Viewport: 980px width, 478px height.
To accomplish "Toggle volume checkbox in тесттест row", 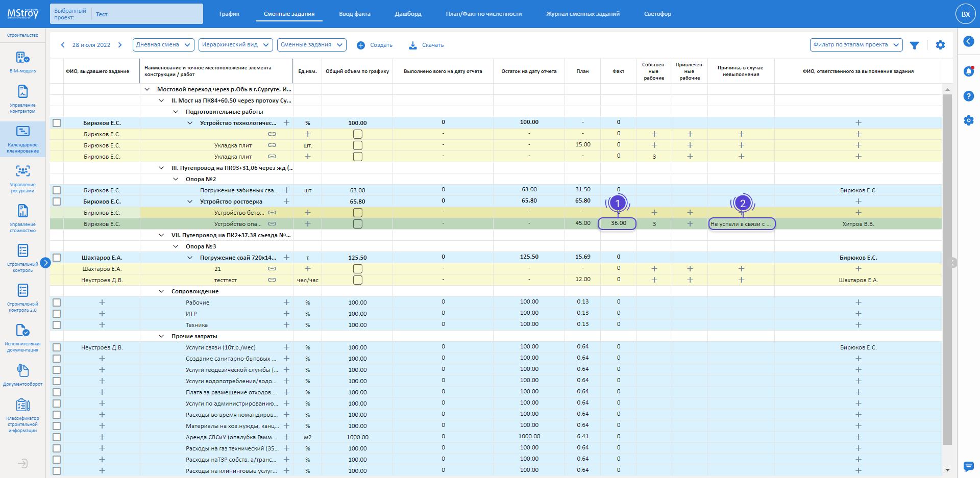I will (x=358, y=280).
